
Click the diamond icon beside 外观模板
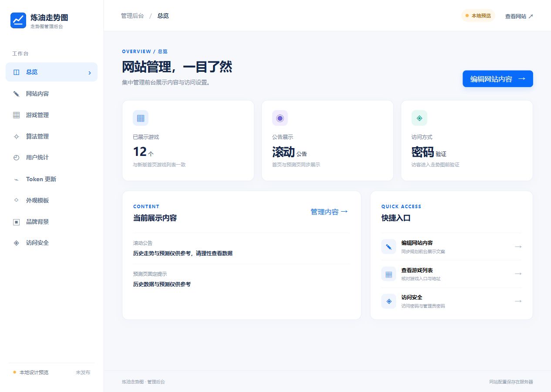[17, 200]
